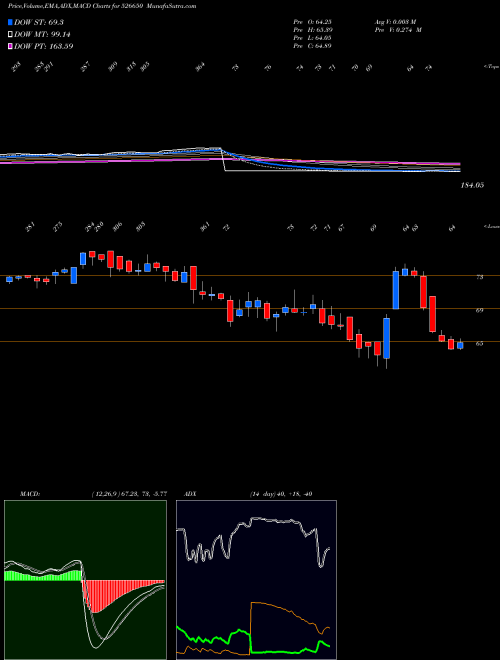This screenshot has height=660, width=500.
Task: Click the tallest blue candle reaching 73
Action: click(396, 290)
